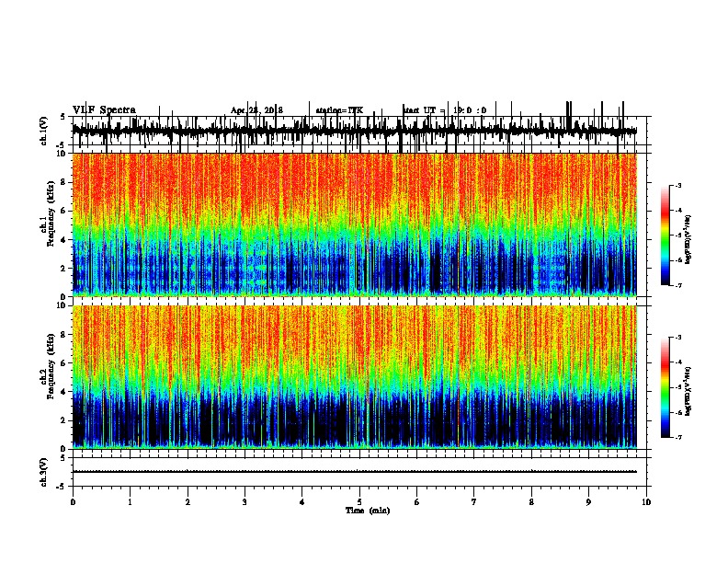
Task: Click the "-5" tick on ch.3 voltage axis
Action: pyautogui.click(x=63, y=487)
